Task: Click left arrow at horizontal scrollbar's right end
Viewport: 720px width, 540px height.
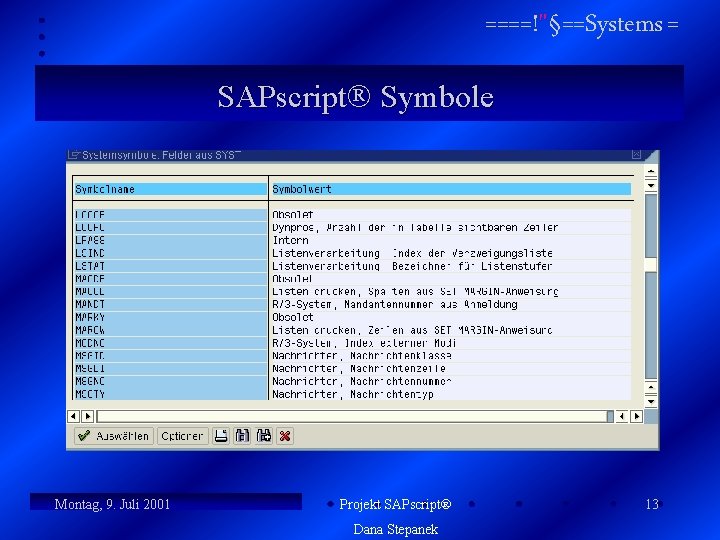Action: [622, 416]
